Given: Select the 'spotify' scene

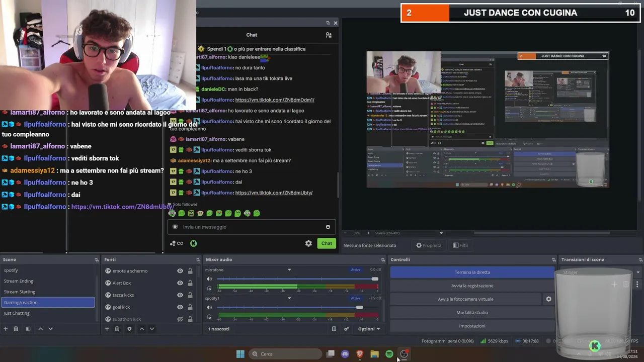Looking at the screenshot, I should coord(48,270).
